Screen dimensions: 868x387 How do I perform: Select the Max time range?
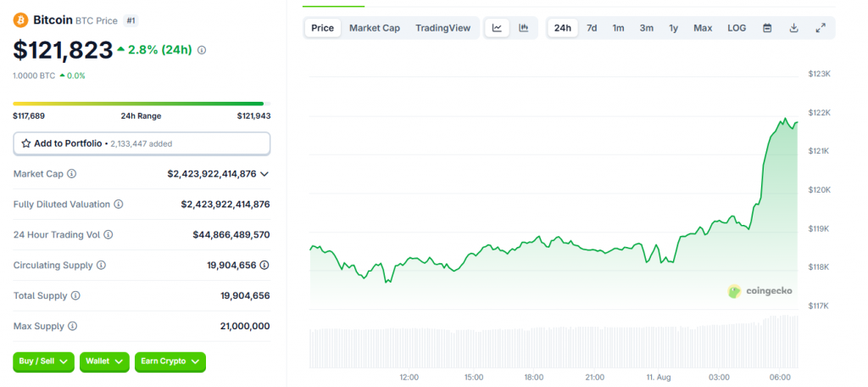703,28
